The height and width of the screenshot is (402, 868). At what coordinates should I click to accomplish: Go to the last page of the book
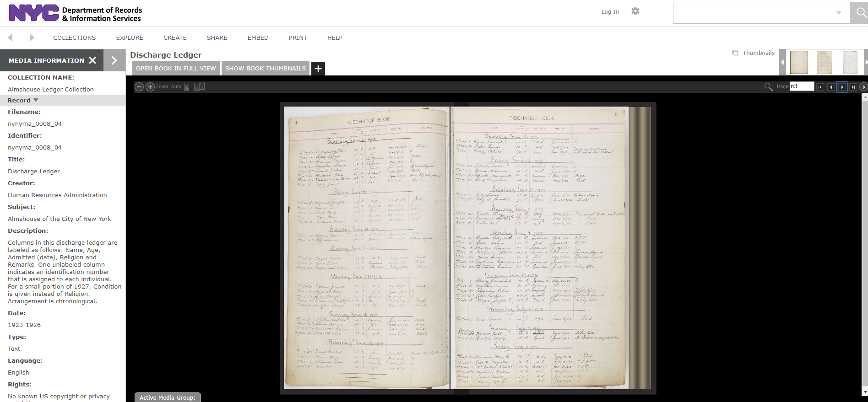[853, 87]
